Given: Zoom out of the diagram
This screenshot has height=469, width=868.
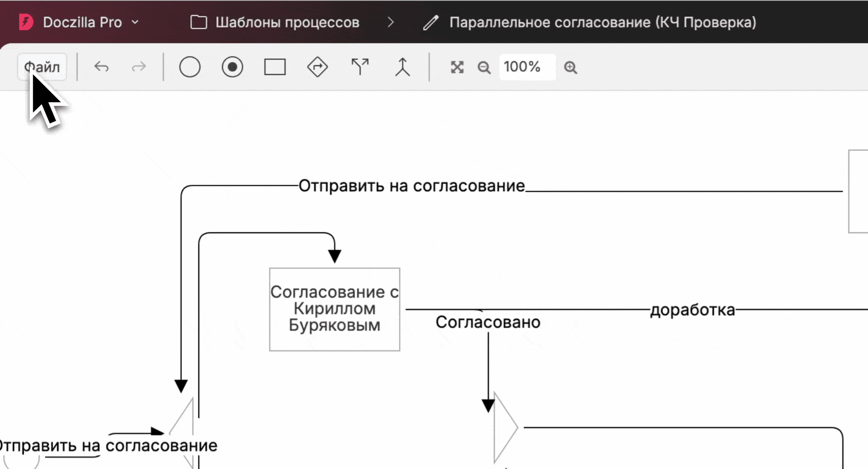Looking at the screenshot, I should click(x=484, y=68).
